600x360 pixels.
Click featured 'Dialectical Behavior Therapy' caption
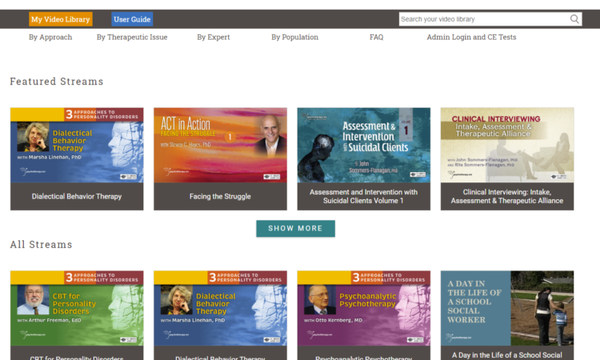77,196
